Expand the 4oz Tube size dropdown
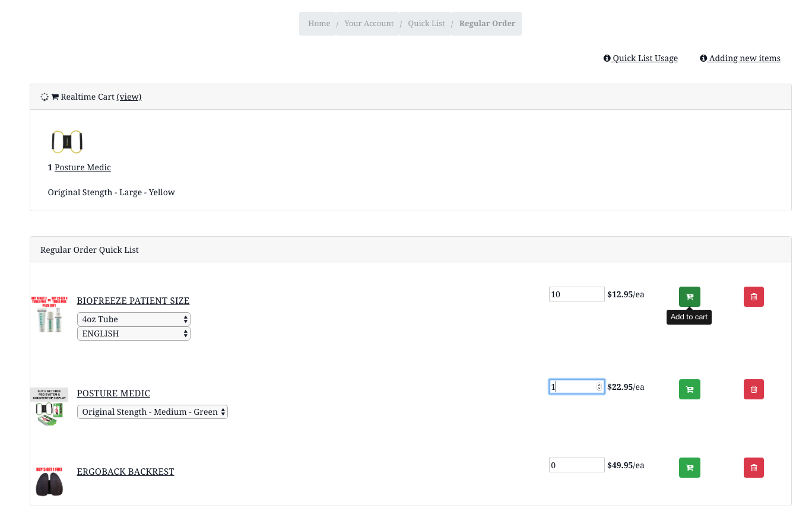812x524 pixels. click(x=134, y=319)
